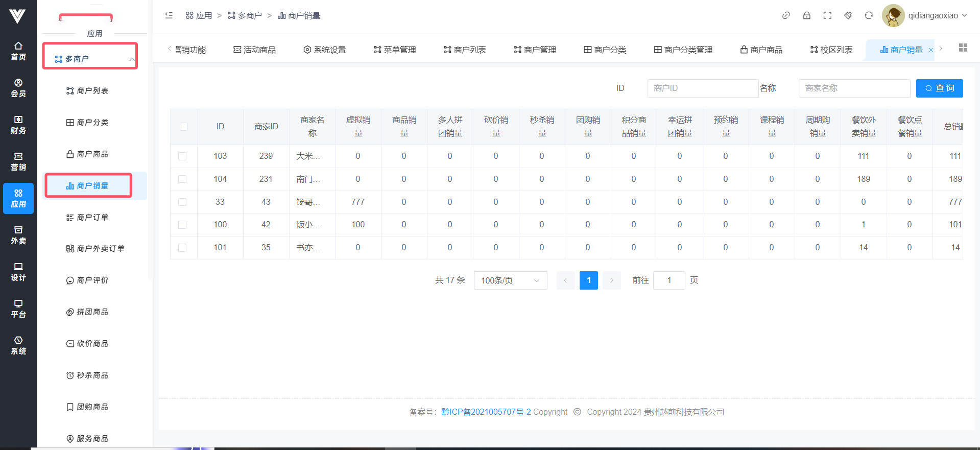The height and width of the screenshot is (450, 980).
Task: Click the lock screen icon
Action: click(x=807, y=15)
